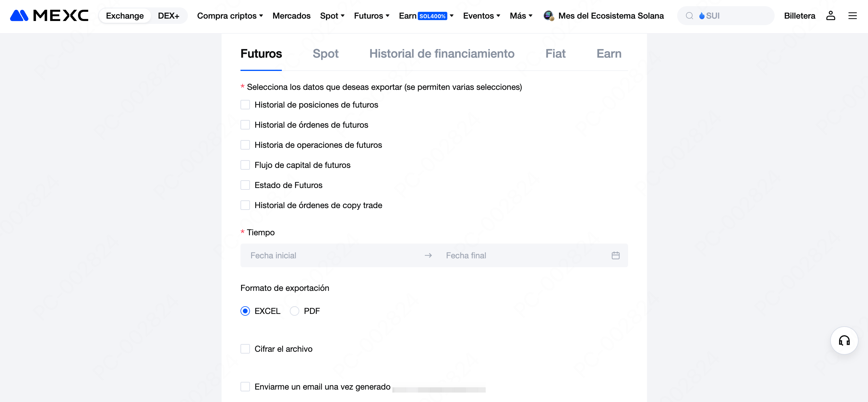This screenshot has height=402, width=868.
Task: Check Historial de posiciones de futuros
Action: tap(245, 105)
